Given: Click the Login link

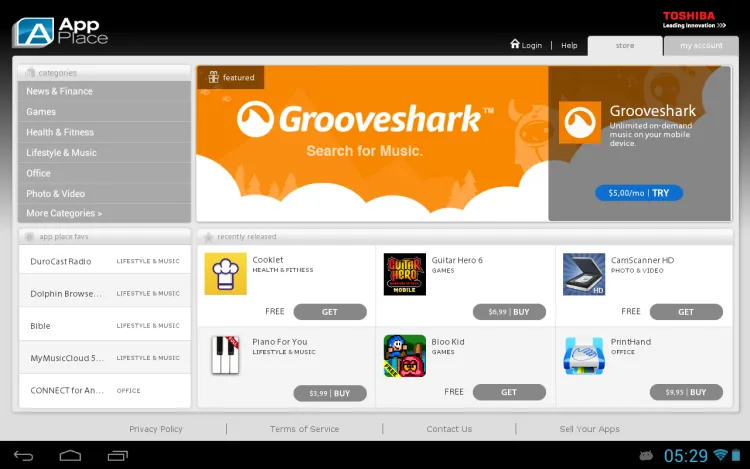Looking at the screenshot, I should [531, 45].
